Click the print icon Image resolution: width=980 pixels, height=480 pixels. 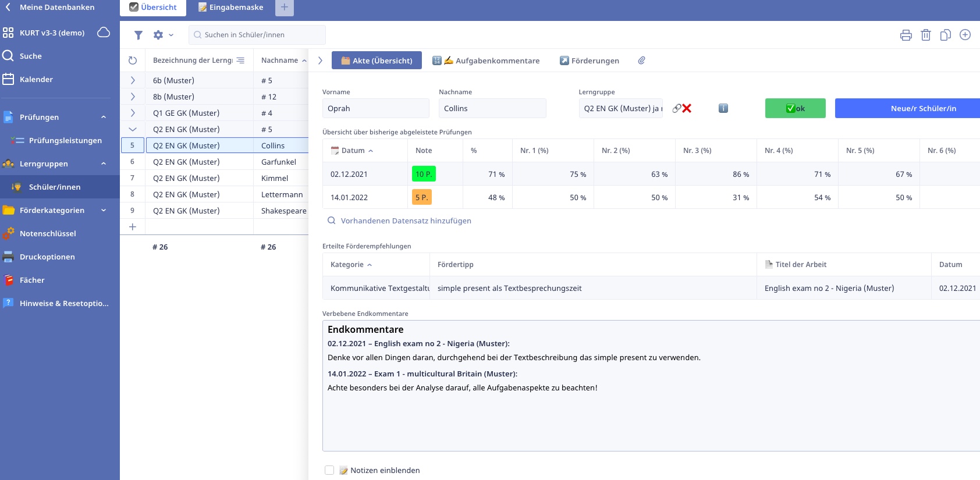coord(906,35)
